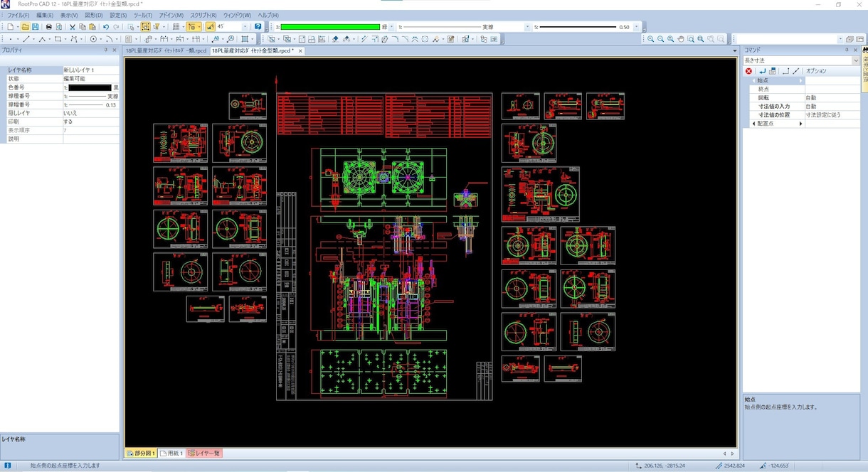Screen dimensions: 868x472
Task: Click the 印刷 value する
Action: (91, 122)
